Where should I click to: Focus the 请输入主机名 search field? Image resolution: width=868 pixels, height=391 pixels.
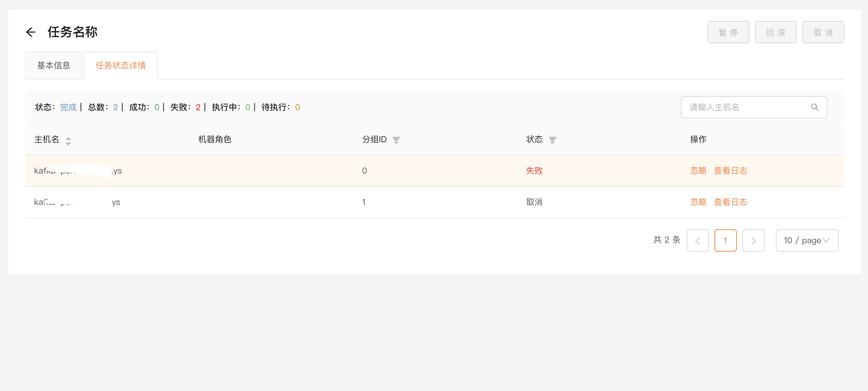(x=747, y=107)
